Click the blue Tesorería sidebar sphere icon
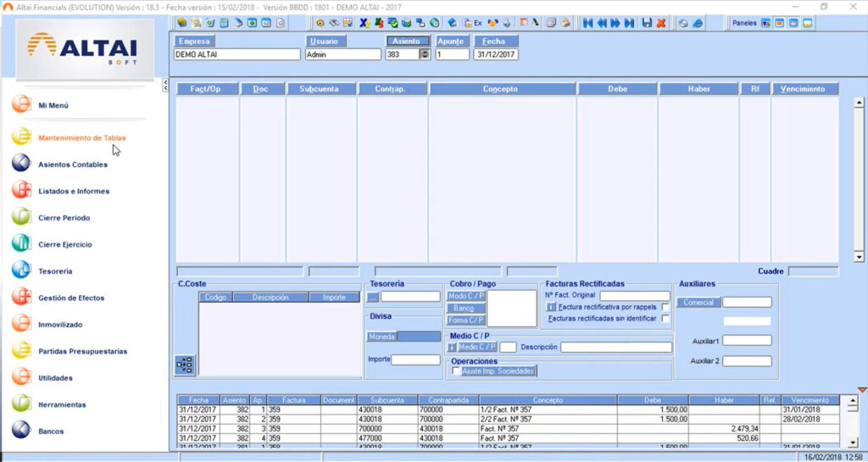This screenshot has height=462, width=868. point(21,270)
